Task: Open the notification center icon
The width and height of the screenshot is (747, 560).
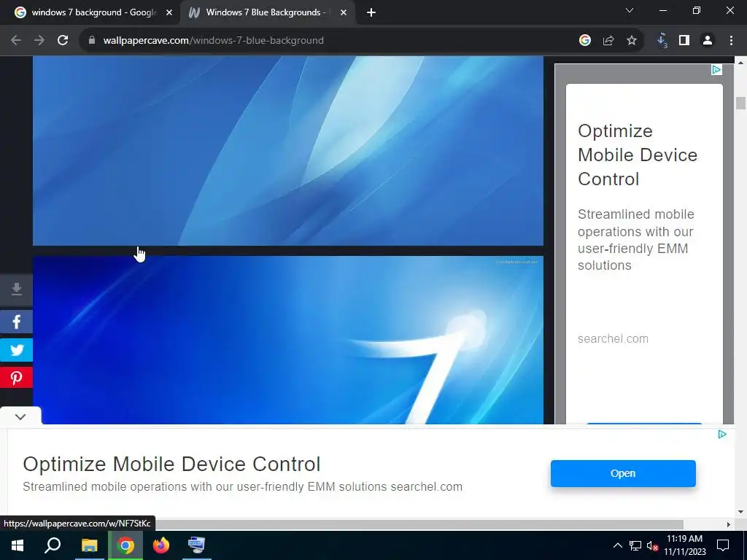Action: pyautogui.click(x=723, y=545)
